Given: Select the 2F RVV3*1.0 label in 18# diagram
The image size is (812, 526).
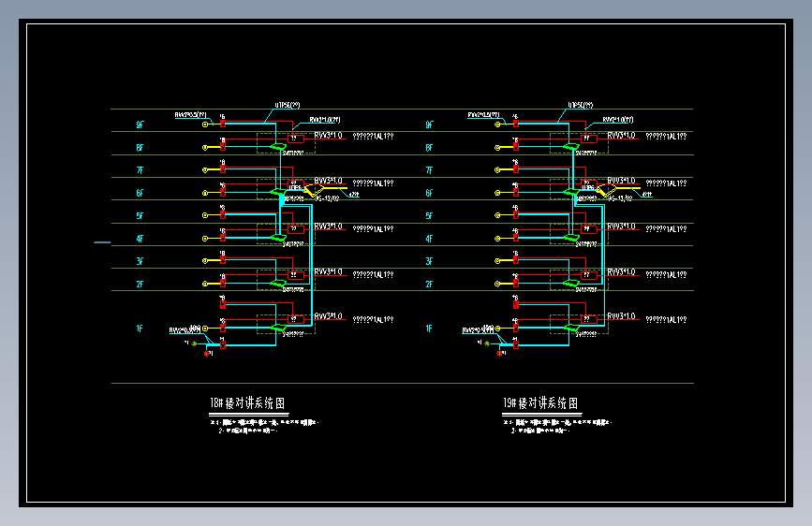Looking at the screenshot, I should [x=329, y=271].
